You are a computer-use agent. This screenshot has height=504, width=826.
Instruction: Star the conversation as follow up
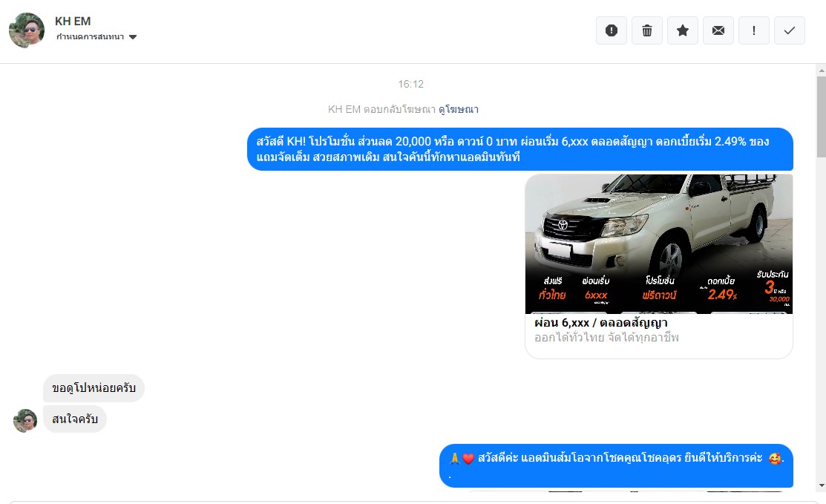click(x=683, y=30)
